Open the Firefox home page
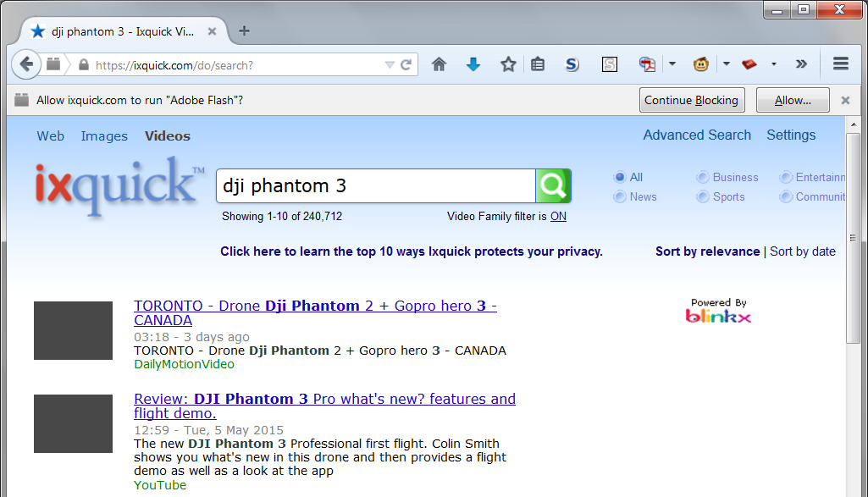The width and height of the screenshot is (868, 497). click(x=439, y=64)
